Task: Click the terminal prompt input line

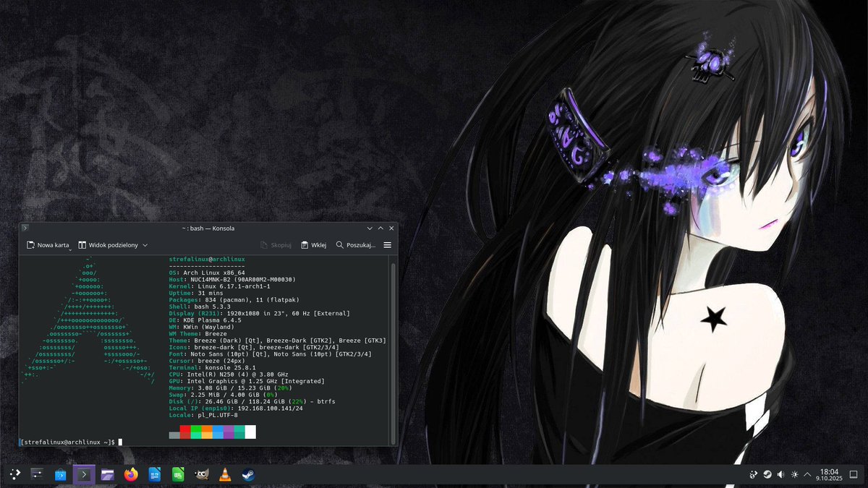Action: click(x=119, y=442)
